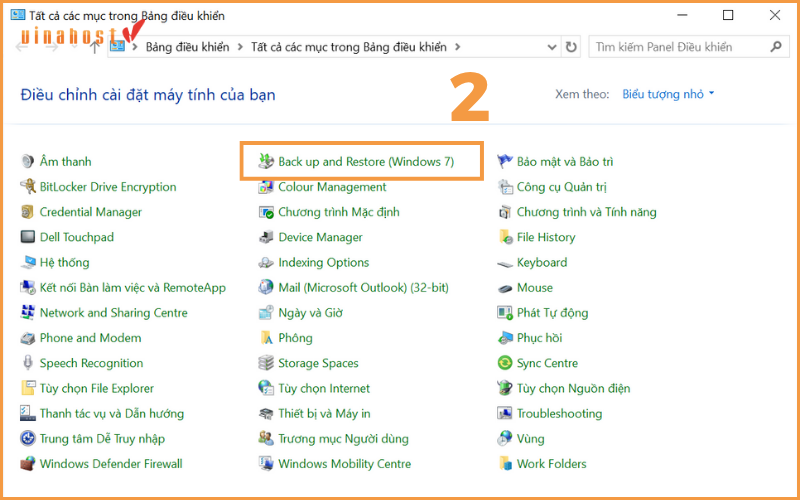Open the Network and Sharing Centre link
800x500 pixels.
coord(113,313)
